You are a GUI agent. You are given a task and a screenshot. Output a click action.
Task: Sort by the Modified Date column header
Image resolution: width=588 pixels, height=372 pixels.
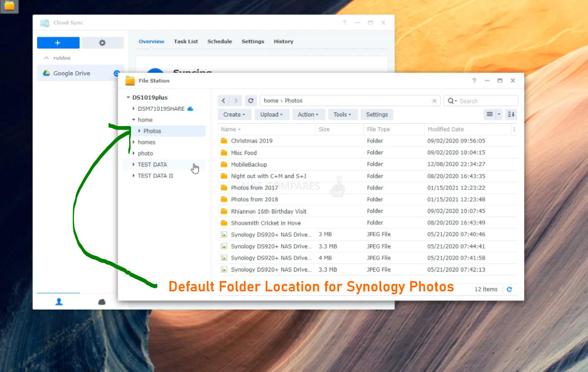point(468,129)
